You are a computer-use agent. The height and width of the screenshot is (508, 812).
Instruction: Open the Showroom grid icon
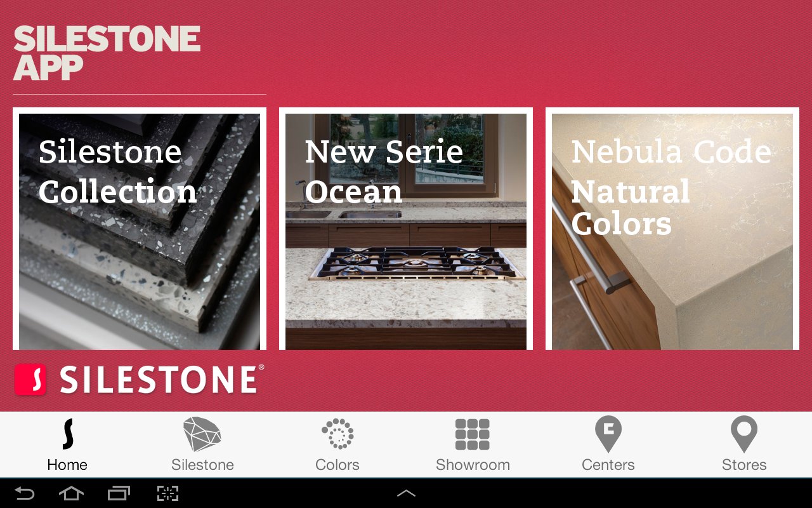coord(473,434)
